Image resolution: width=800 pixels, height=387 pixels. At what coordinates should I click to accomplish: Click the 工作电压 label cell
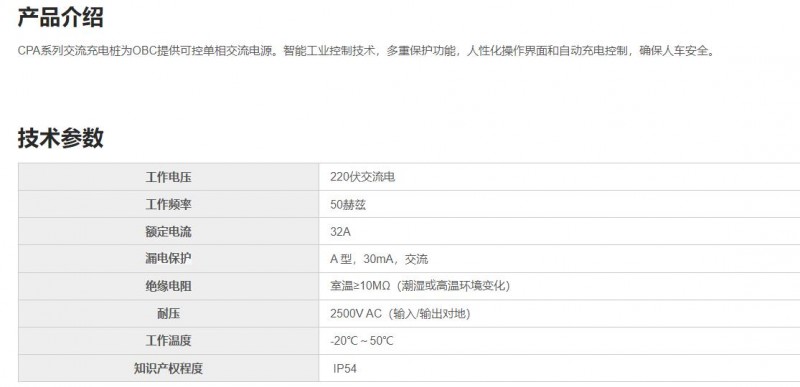point(168,177)
